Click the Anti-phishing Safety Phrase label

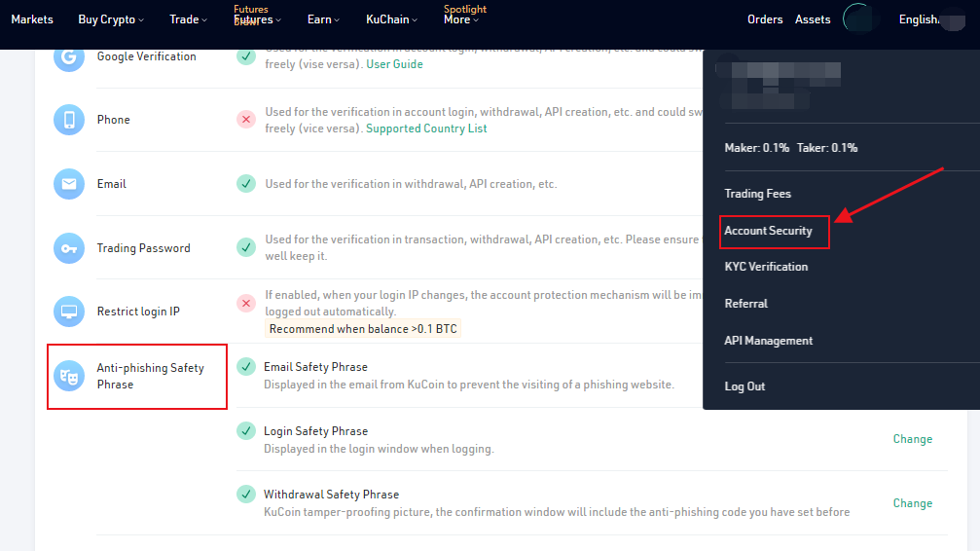pyautogui.click(x=151, y=376)
